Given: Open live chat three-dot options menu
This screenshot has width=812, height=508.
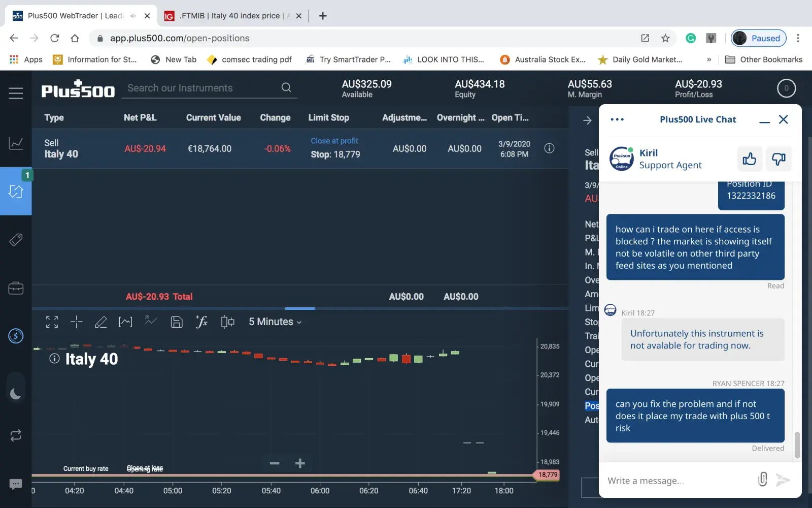Looking at the screenshot, I should (x=617, y=119).
